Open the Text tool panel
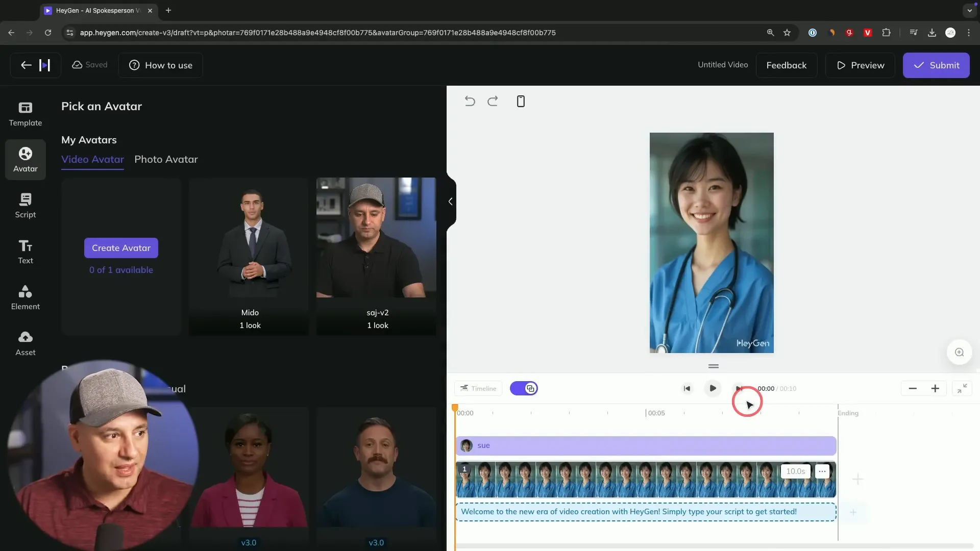 pyautogui.click(x=26, y=252)
